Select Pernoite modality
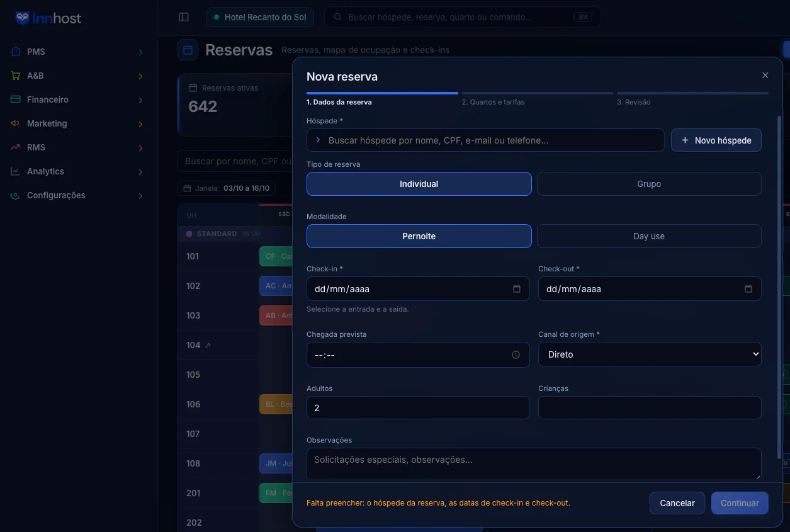 coord(419,236)
